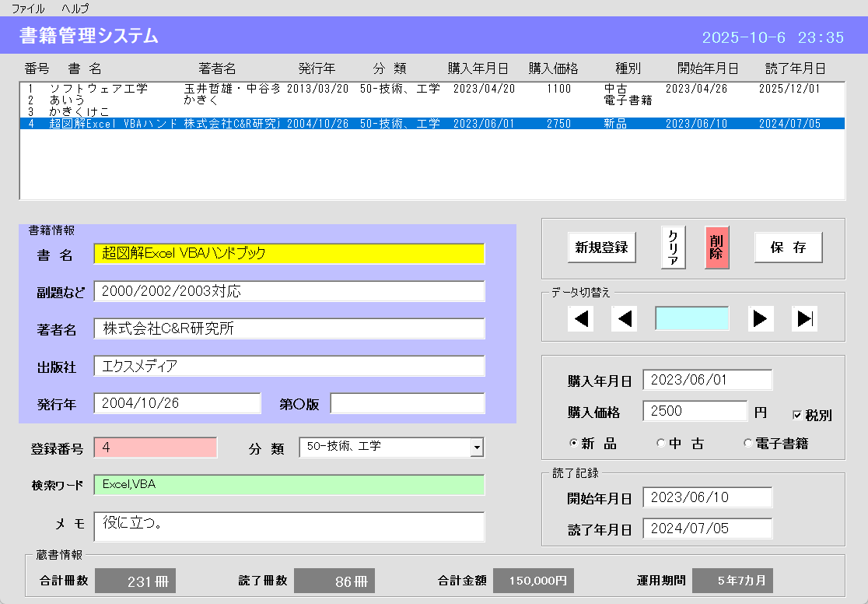Viewport: 868px width, 604px height.
Task: Jump to first record using leftmost arrow
Action: (580, 319)
